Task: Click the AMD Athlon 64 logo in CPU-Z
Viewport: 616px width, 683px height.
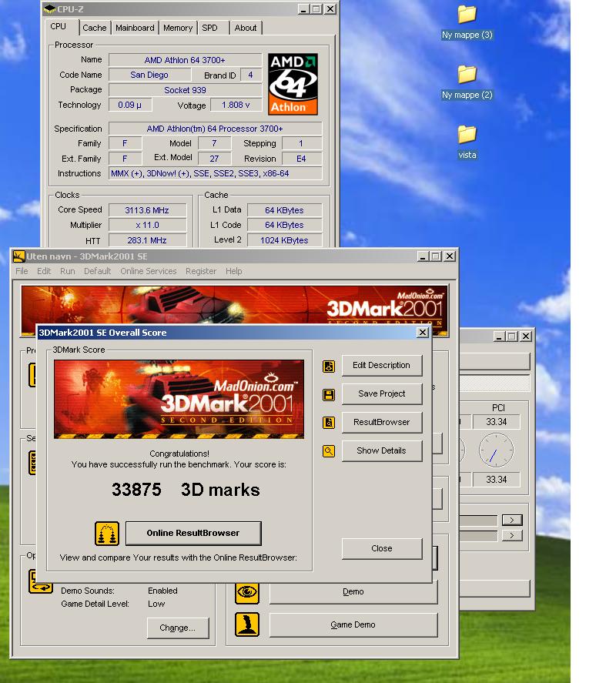Action: point(293,84)
